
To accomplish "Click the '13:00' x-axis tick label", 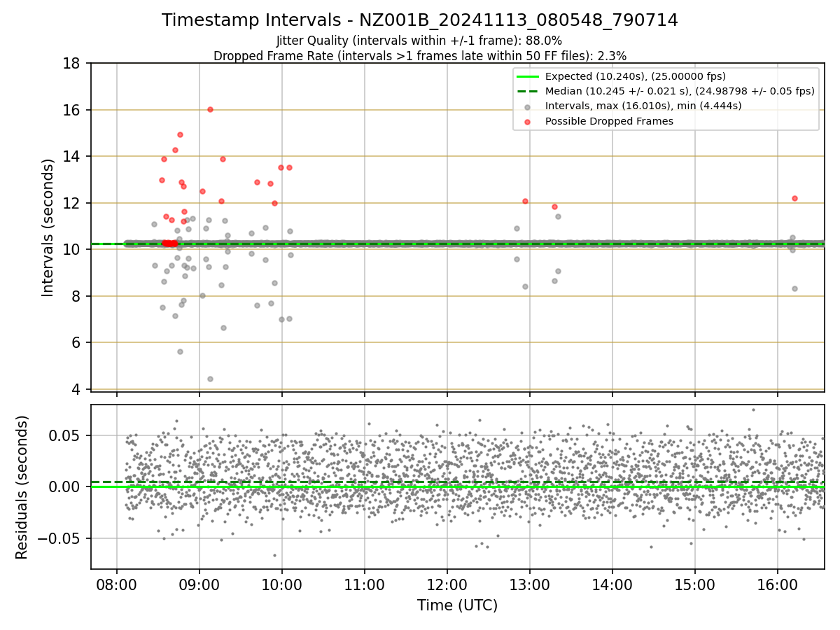I will (x=529, y=584).
